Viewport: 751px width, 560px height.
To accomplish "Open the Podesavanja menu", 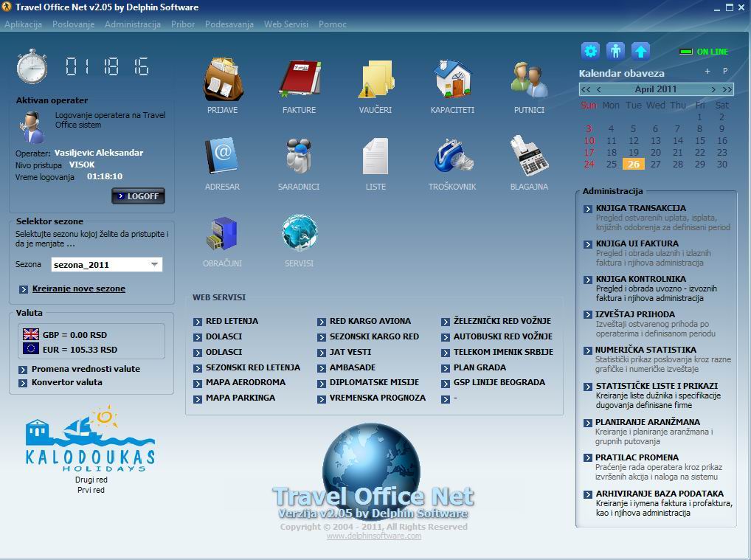I will click(x=229, y=24).
